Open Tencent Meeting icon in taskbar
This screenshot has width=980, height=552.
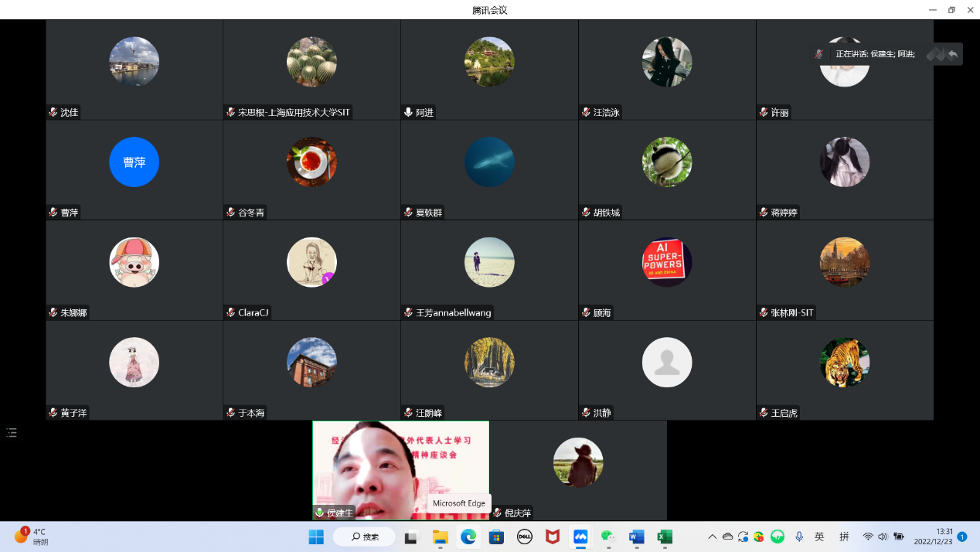point(580,537)
